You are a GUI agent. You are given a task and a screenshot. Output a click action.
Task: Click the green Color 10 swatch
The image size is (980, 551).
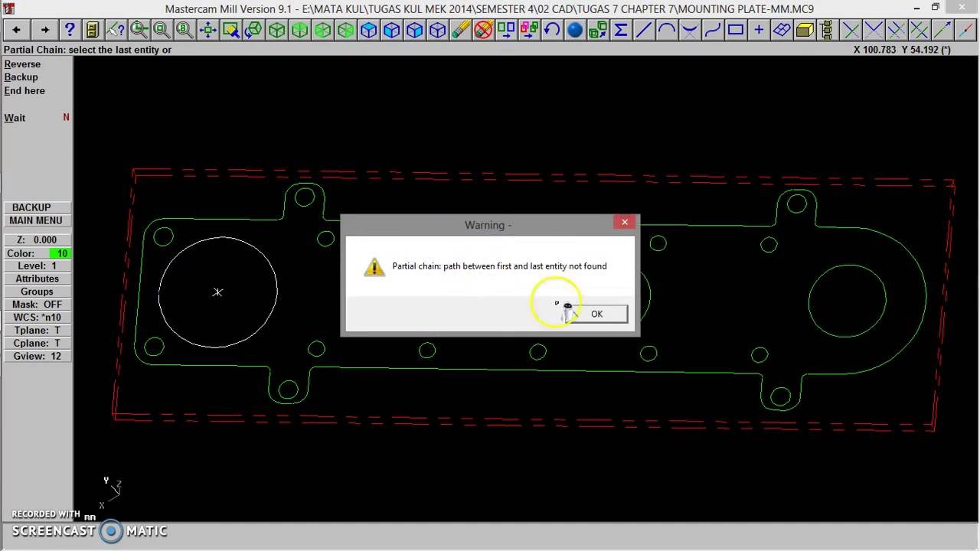[x=60, y=253]
